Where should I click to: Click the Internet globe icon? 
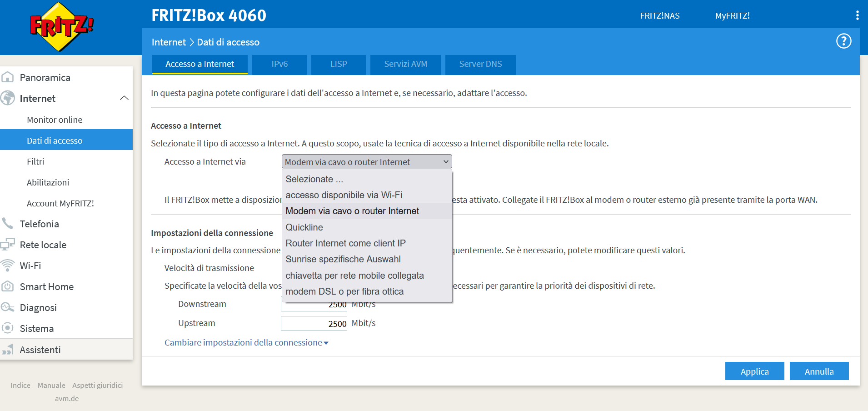[x=7, y=98]
